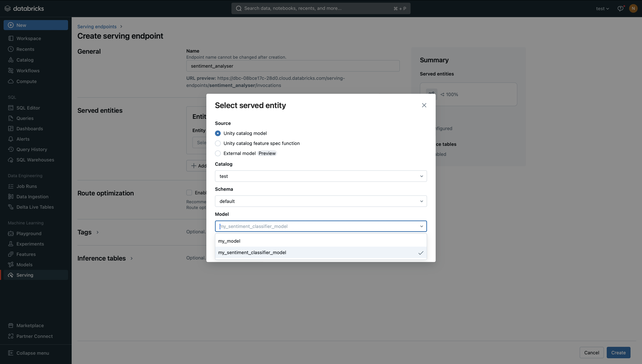The height and width of the screenshot is (364, 642).
Task: Click the SQL Editor sidebar icon
Action: point(11,108)
